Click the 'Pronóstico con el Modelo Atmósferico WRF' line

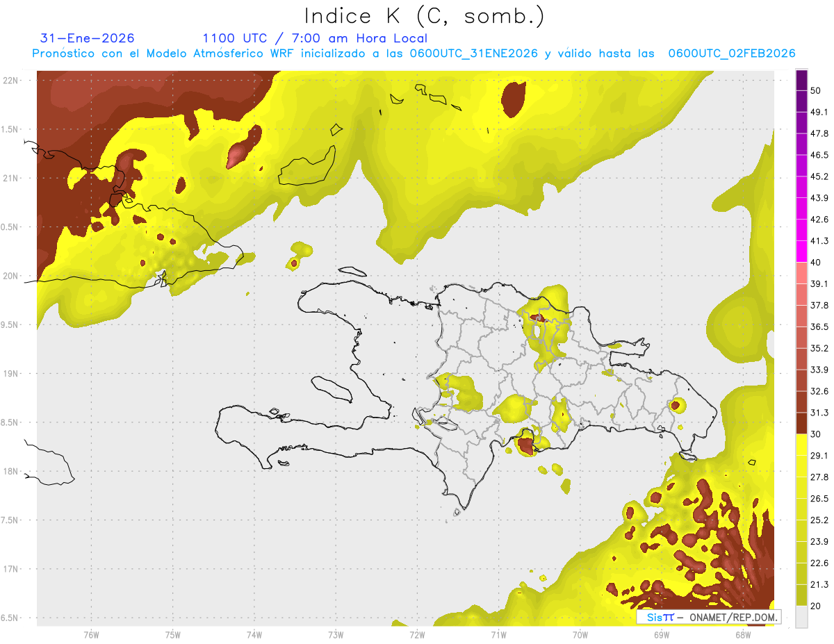414,53
